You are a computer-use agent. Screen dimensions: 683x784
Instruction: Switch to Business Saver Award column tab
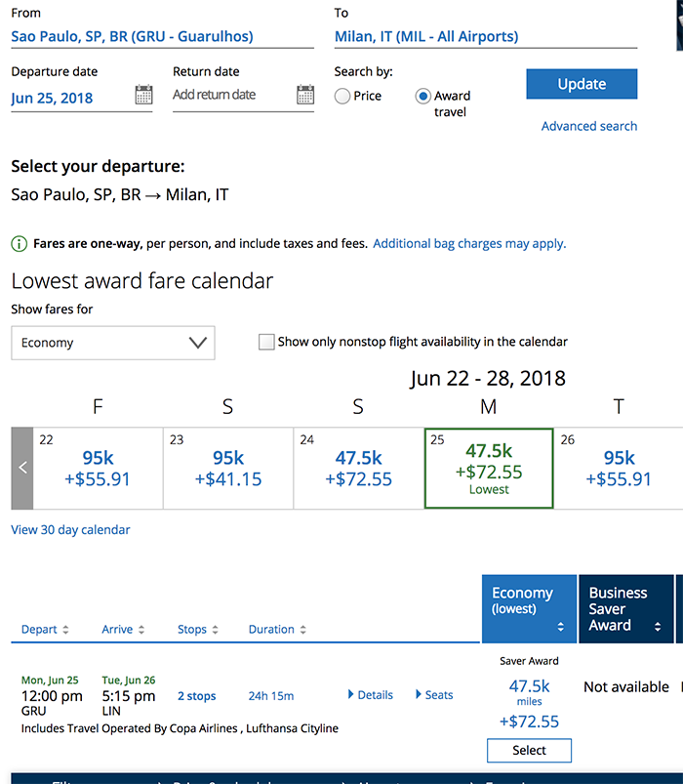pyautogui.click(x=624, y=608)
